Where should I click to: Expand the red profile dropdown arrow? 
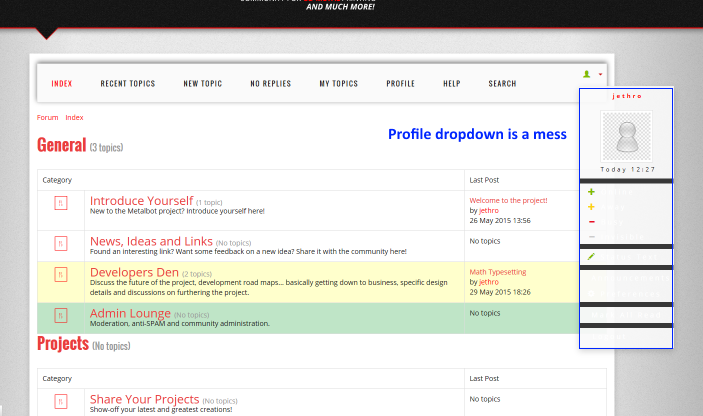[600, 75]
